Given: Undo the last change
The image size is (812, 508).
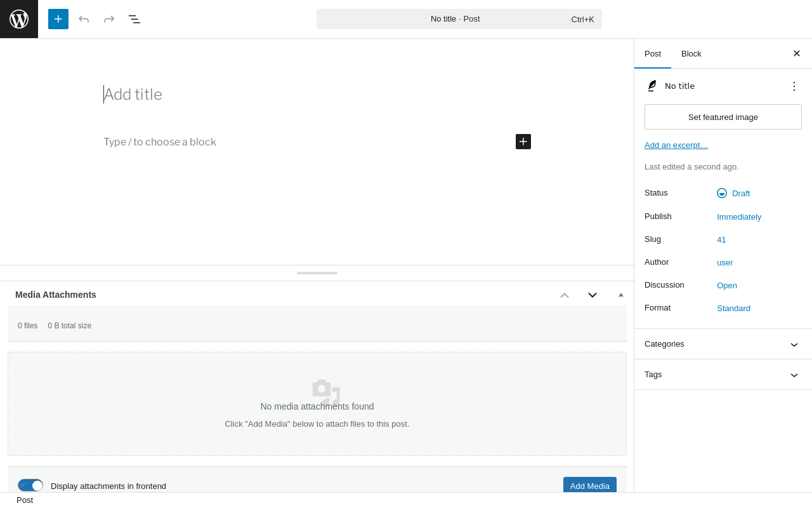Looking at the screenshot, I should (84, 19).
